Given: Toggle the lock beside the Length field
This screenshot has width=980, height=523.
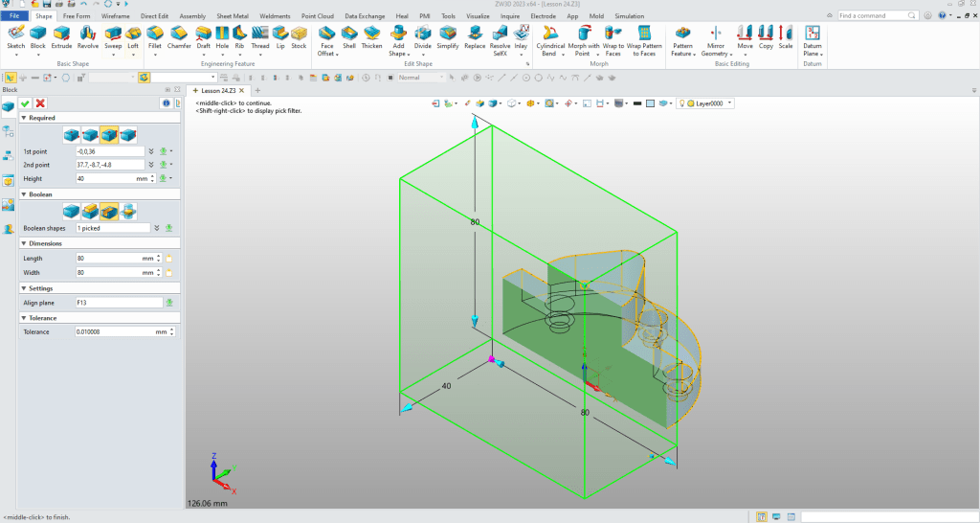Looking at the screenshot, I should click(x=168, y=259).
